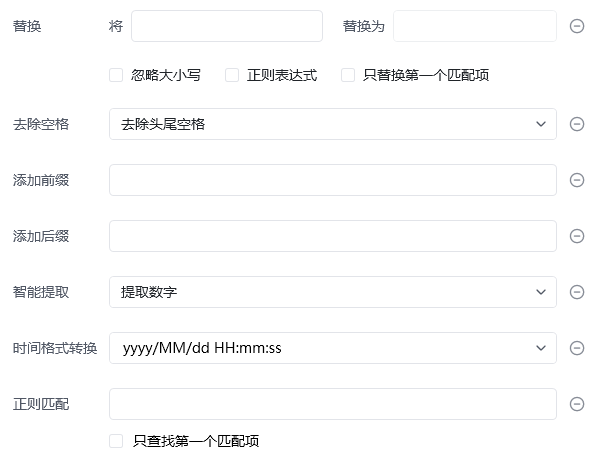Check 只查找第一个匹配项 option
Image resolution: width=590 pixels, height=474 pixels.
click(116, 441)
